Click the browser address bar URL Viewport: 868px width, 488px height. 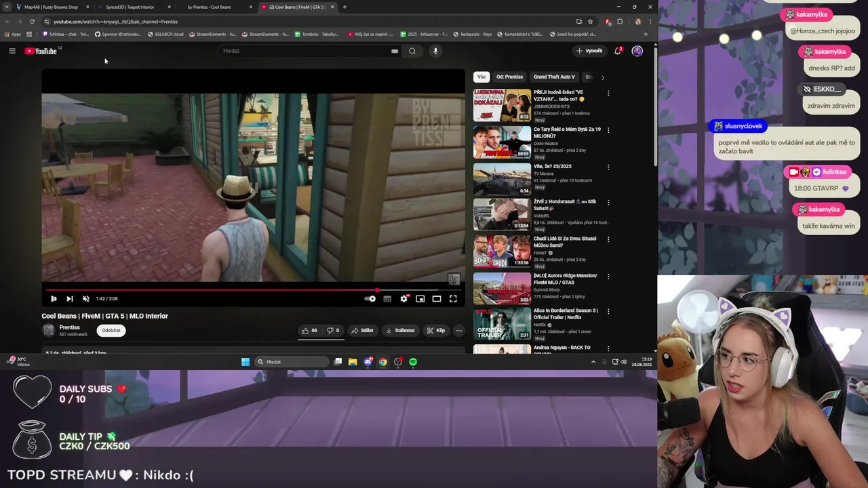click(115, 22)
